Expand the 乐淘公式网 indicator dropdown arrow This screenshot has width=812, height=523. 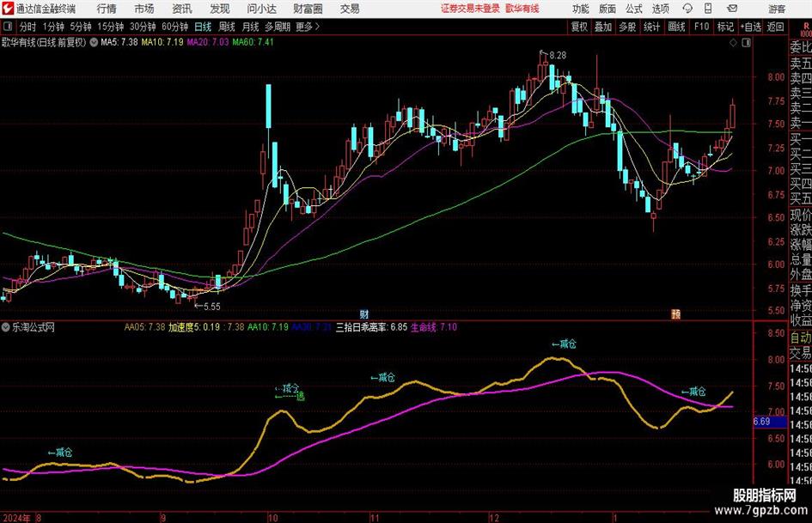pyautogui.click(x=6, y=327)
